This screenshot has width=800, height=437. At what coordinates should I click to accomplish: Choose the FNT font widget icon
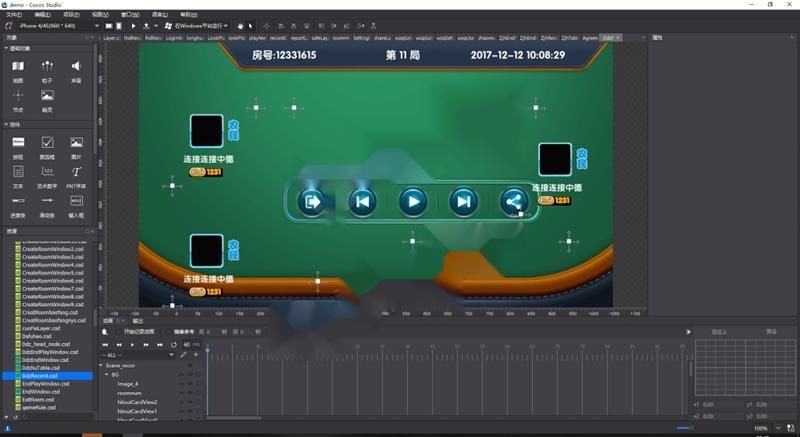(76, 173)
